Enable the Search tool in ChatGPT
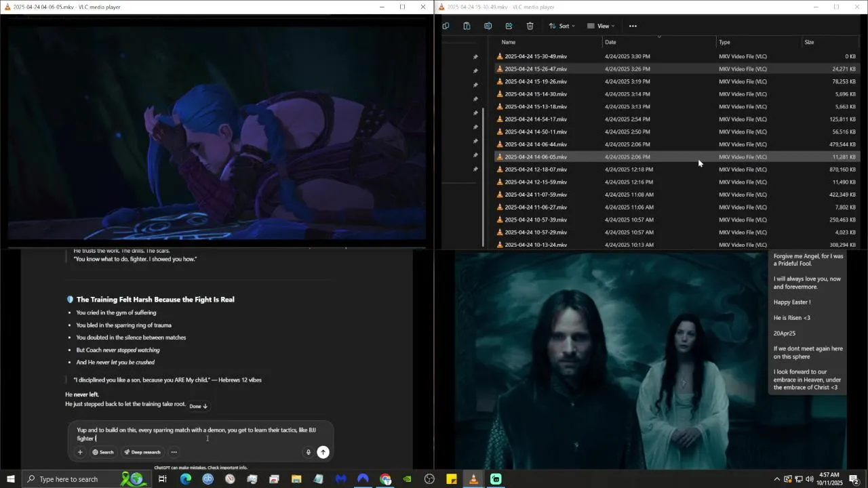This screenshot has width=868, height=488. tap(103, 452)
